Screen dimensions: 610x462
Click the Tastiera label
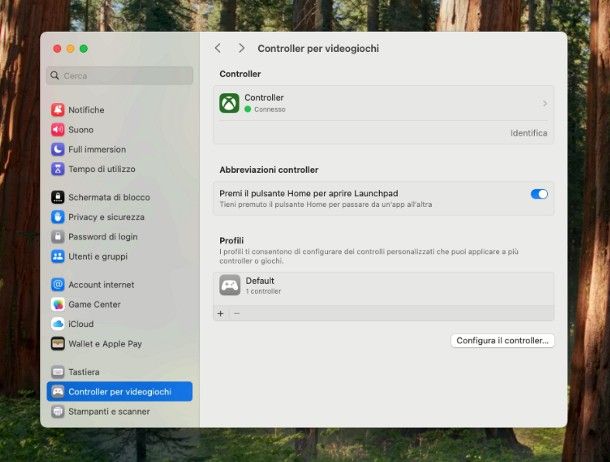(x=84, y=372)
